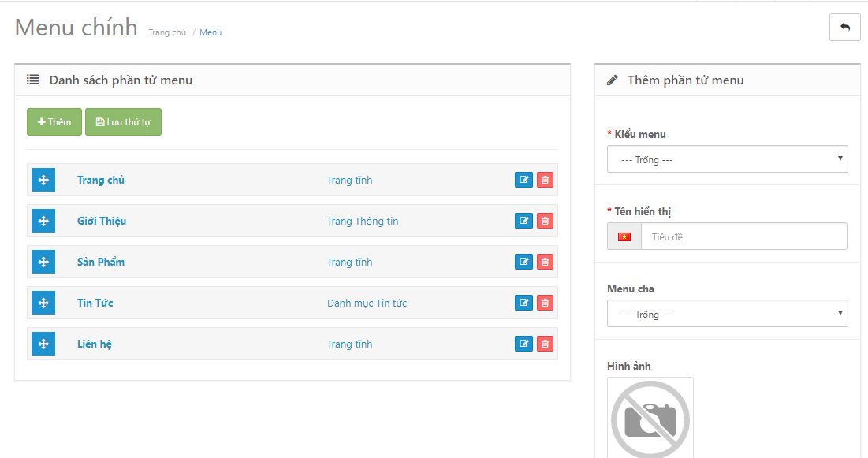This screenshot has width=868, height=458.
Task: Click the Danh mục Tin tức type text
Action: coord(367,303)
